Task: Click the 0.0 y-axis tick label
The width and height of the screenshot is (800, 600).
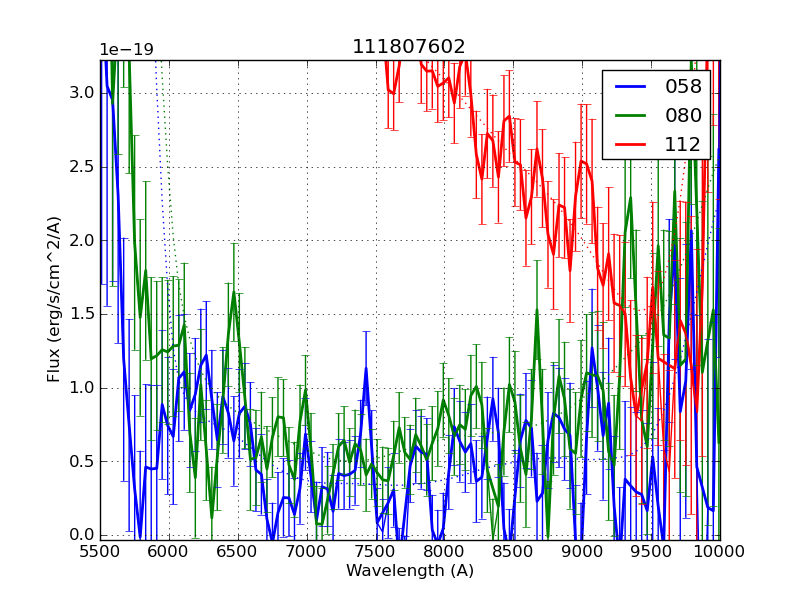Action: 82,535
